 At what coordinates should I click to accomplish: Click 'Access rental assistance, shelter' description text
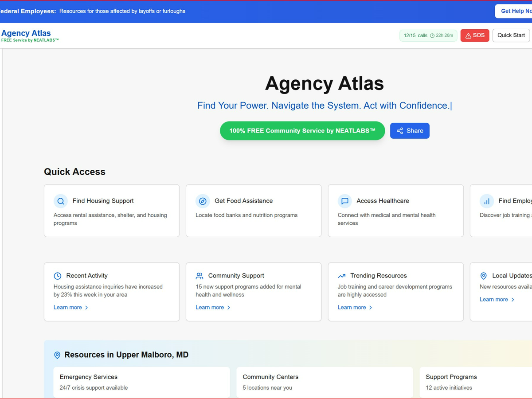click(x=110, y=219)
